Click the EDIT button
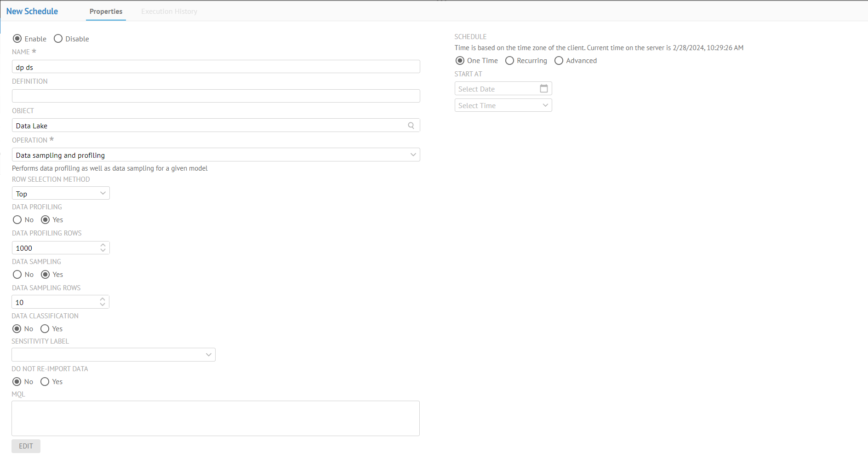Screen dimensions: 868x460 (x=26, y=446)
